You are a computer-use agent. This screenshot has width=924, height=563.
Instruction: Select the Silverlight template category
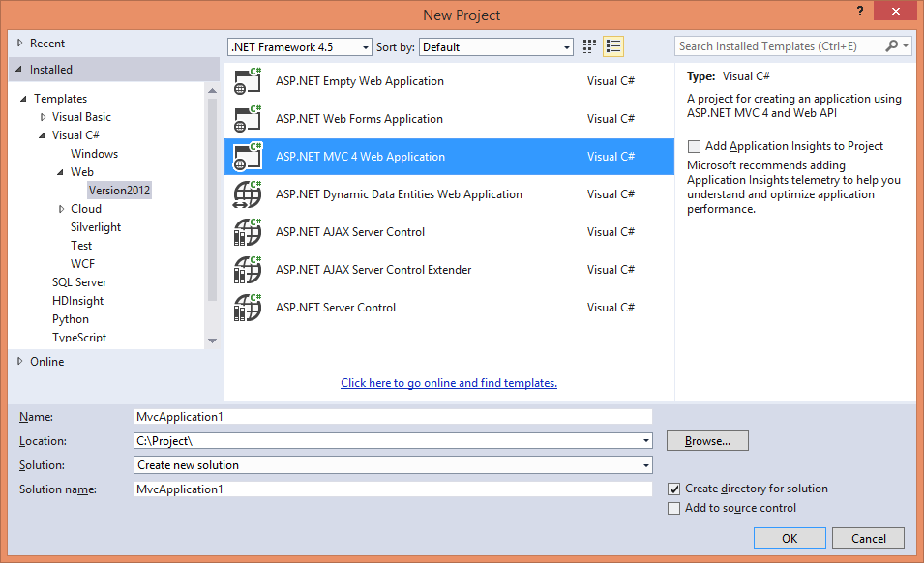(x=96, y=227)
